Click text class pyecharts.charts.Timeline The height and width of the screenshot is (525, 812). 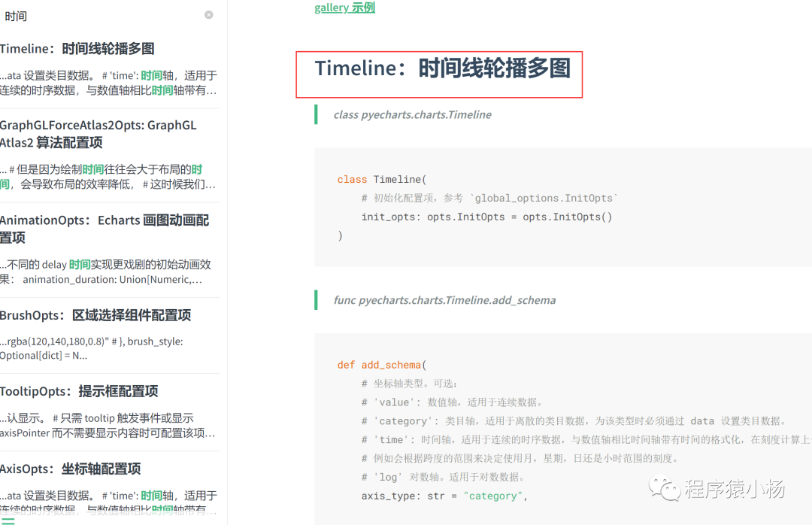tap(412, 114)
